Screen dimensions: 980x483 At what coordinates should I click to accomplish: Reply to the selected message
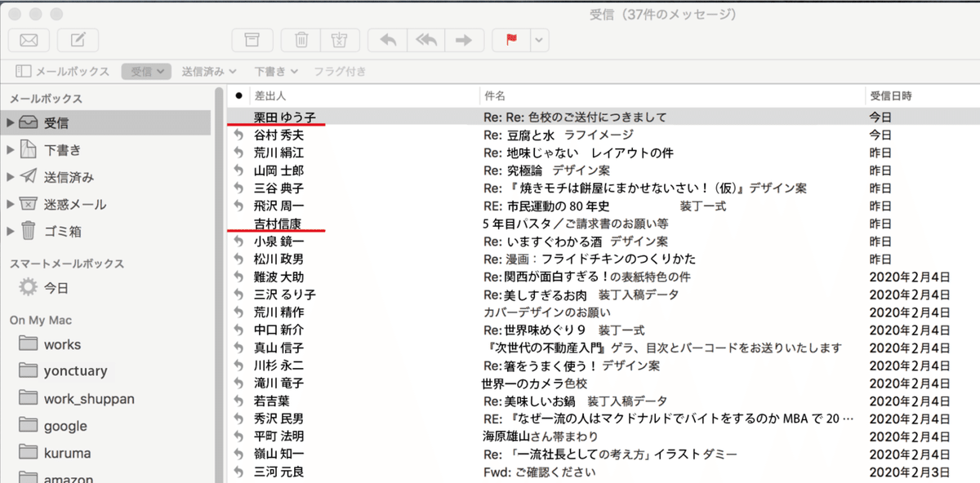click(387, 39)
